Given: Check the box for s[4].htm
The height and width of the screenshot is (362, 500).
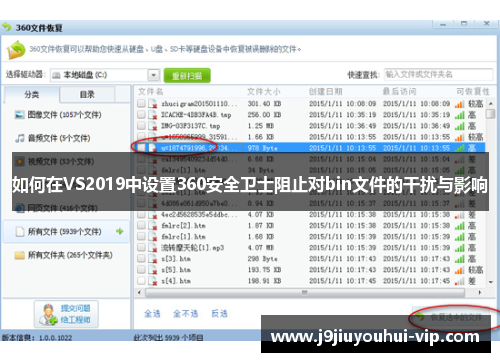Looking at the screenshot, I should click(x=141, y=281).
